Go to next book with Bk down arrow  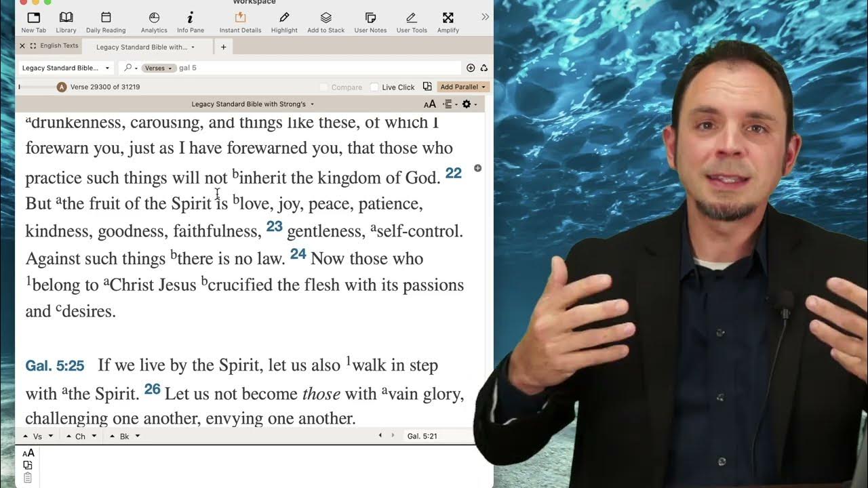click(x=138, y=436)
